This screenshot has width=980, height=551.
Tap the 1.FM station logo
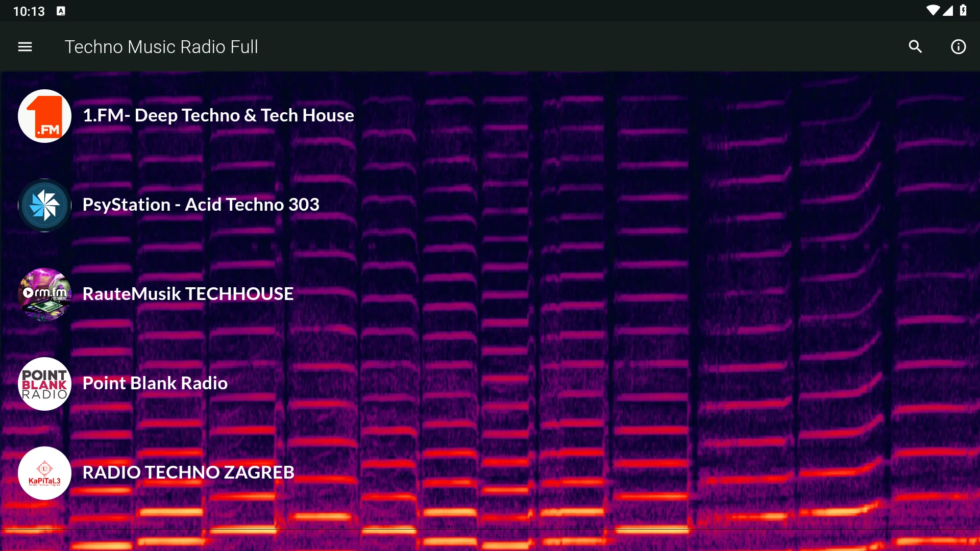point(45,116)
